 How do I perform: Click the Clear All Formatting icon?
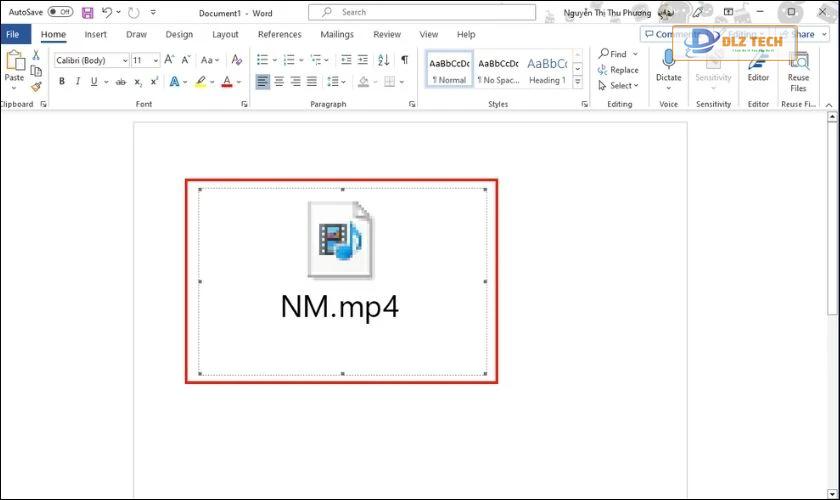coord(236,59)
